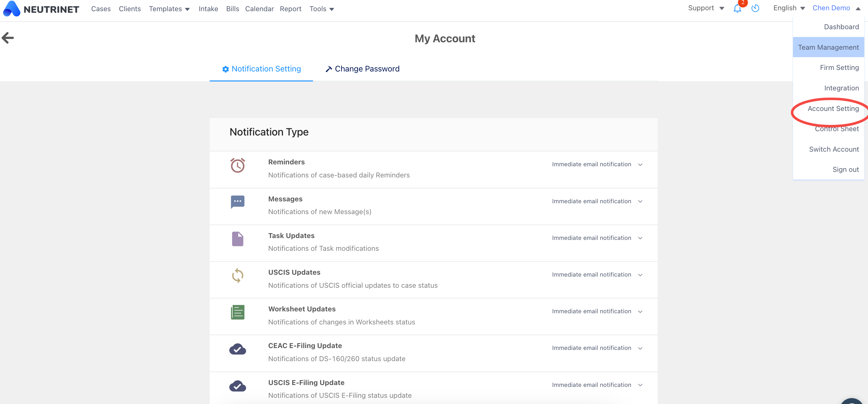The height and width of the screenshot is (404, 868).
Task: Click the back arrow icon
Action: 8,38
